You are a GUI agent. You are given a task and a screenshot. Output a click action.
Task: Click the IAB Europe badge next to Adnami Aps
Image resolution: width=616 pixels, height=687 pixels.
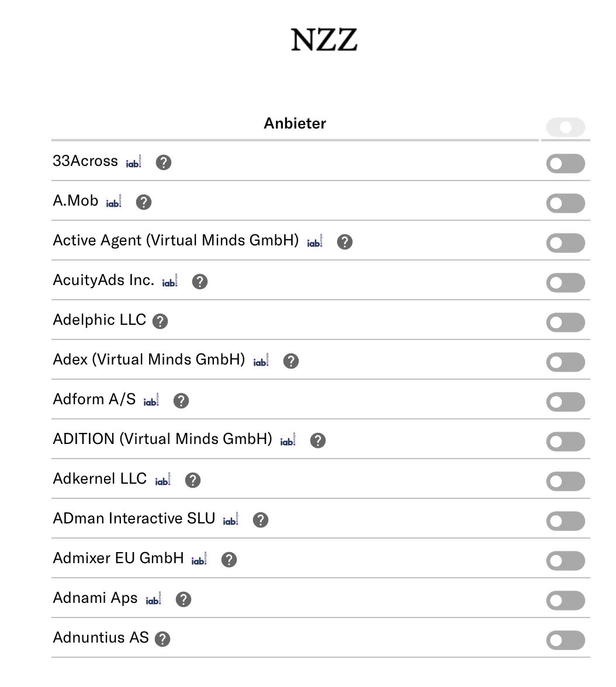(x=153, y=599)
